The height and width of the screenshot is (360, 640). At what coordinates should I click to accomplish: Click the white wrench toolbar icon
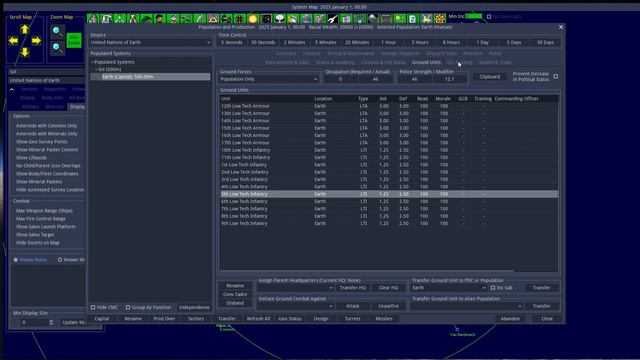tap(333, 18)
